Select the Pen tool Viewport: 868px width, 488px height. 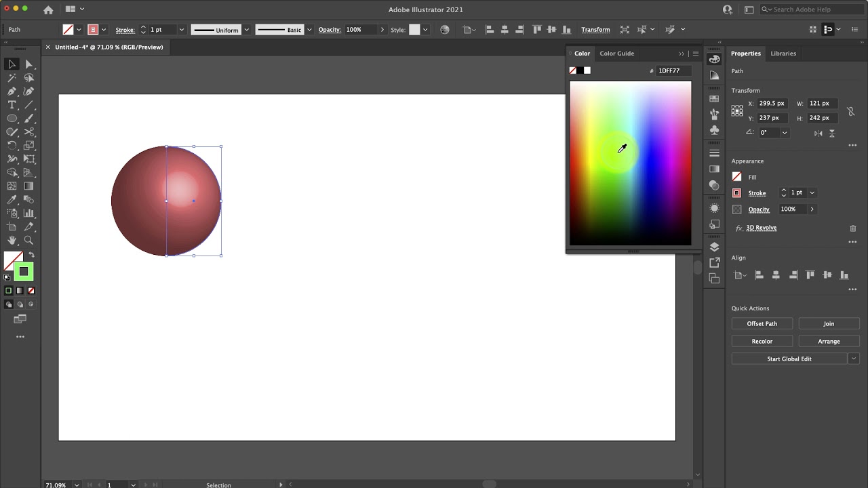12,91
